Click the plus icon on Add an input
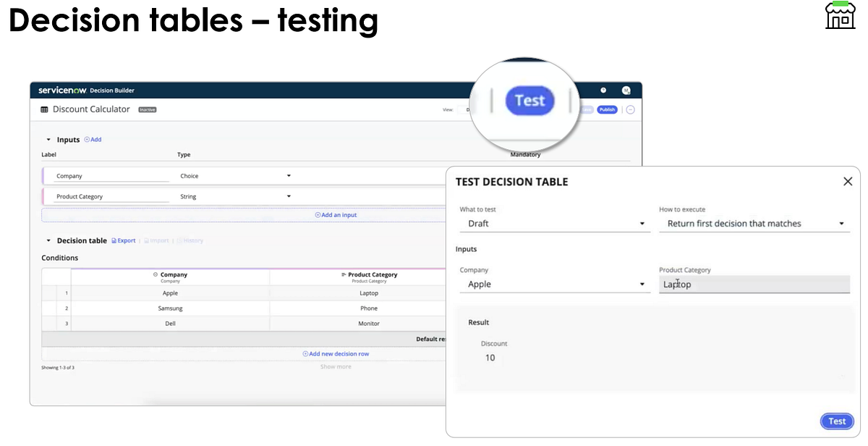Screen dimensions: 868x446 point(318,214)
